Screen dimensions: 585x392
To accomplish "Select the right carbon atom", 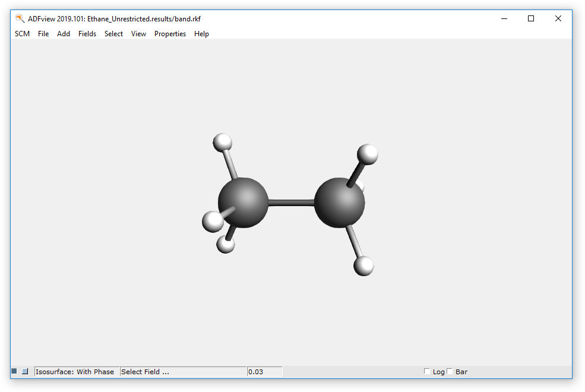I will click(339, 203).
